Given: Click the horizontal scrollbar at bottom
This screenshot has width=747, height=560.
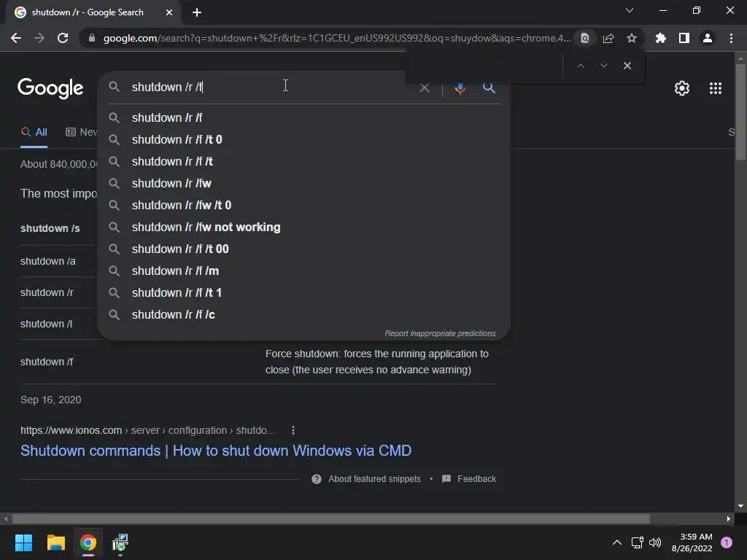Looking at the screenshot, I should point(330,518).
